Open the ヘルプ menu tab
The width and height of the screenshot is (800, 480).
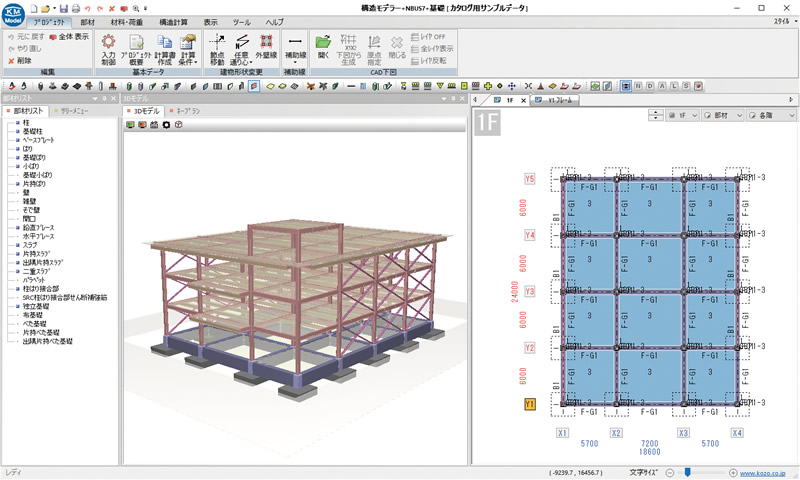tap(274, 22)
